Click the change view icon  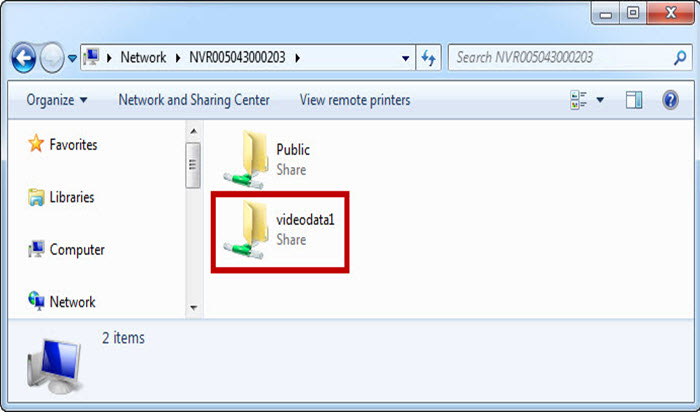pos(579,100)
